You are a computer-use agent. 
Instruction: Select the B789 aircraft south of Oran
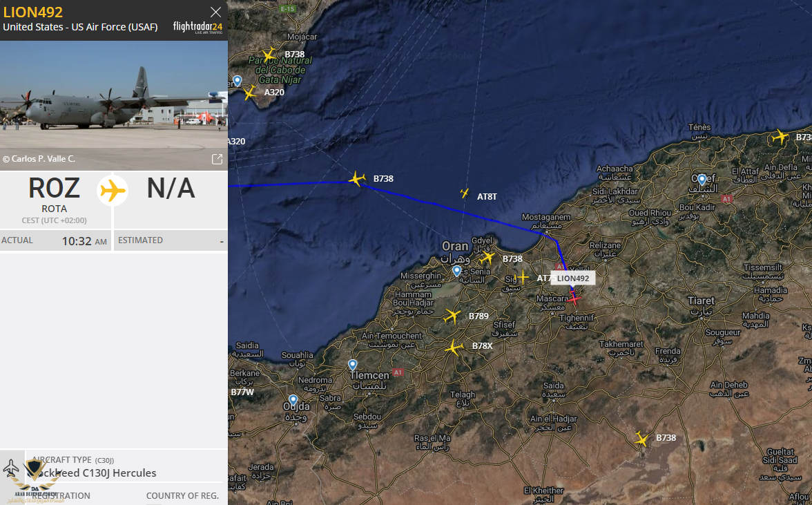pos(452,316)
